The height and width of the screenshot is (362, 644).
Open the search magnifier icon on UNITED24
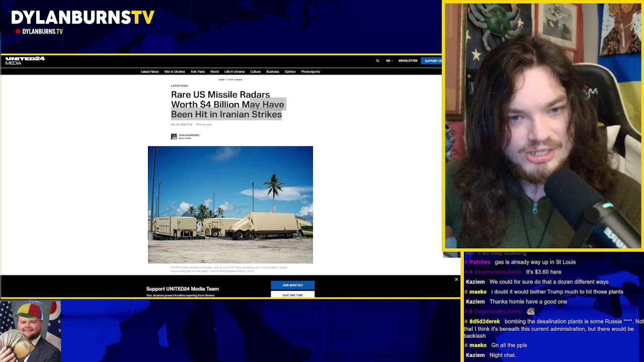tap(377, 61)
